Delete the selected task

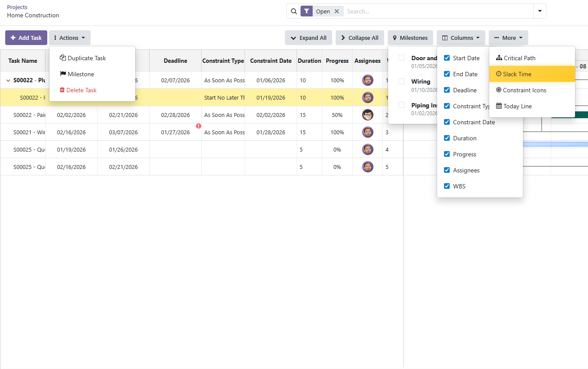82,90
